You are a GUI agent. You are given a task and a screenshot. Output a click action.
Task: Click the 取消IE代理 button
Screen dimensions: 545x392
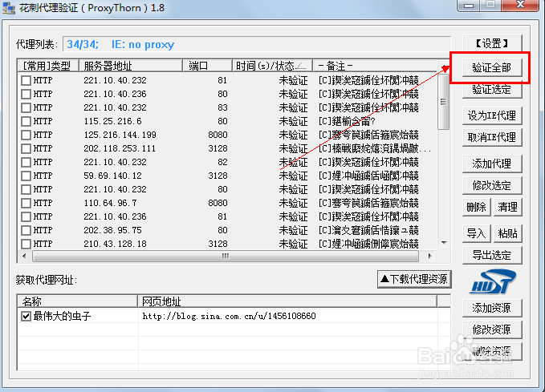click(492, 138)
